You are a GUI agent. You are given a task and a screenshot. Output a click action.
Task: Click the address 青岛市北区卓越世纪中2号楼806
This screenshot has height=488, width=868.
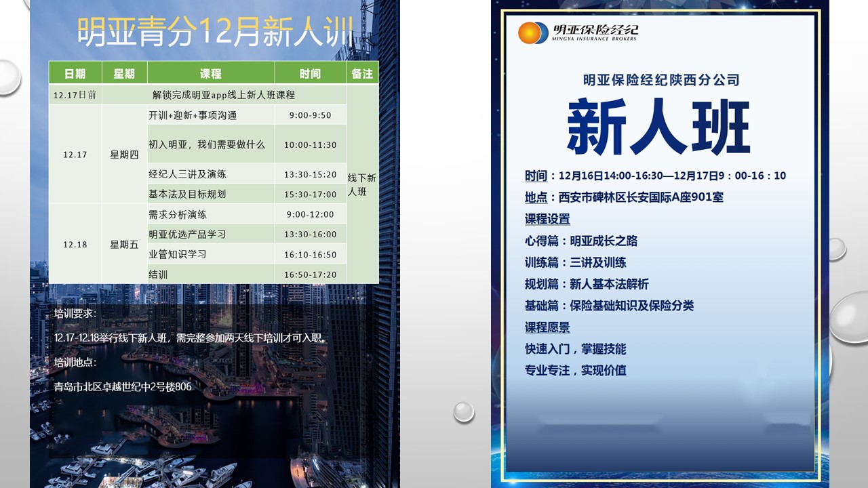click(123, 386)
